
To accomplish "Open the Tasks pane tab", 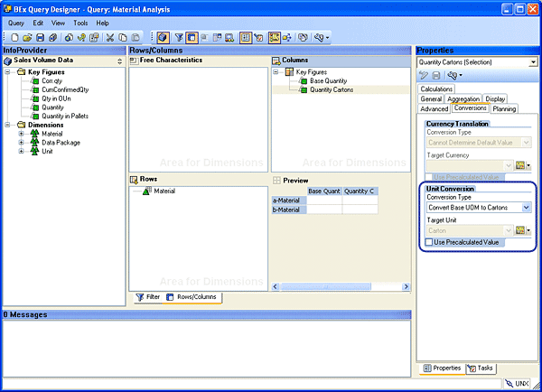I will 480,368.
